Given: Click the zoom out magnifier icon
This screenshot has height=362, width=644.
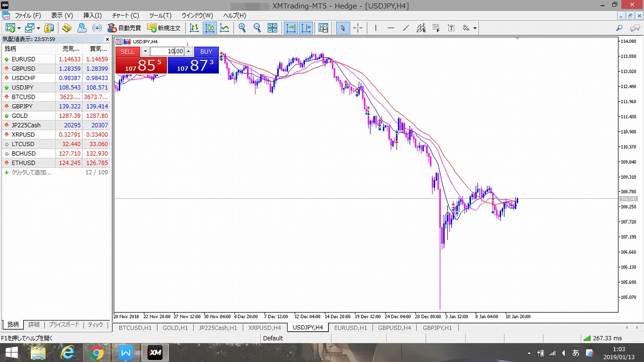Looking at the screenshot, I should coord(257,28).
